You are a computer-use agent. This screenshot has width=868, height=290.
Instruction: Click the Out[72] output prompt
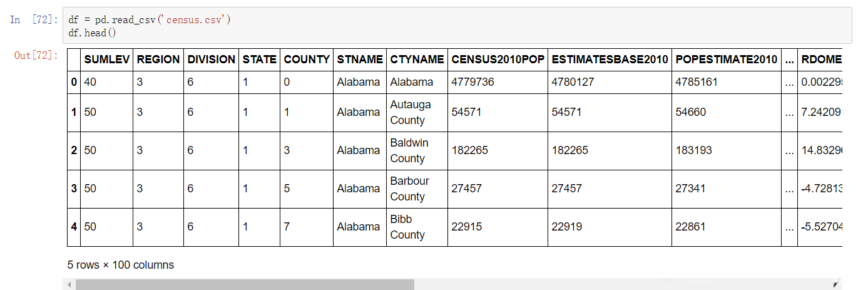point(36,56)
